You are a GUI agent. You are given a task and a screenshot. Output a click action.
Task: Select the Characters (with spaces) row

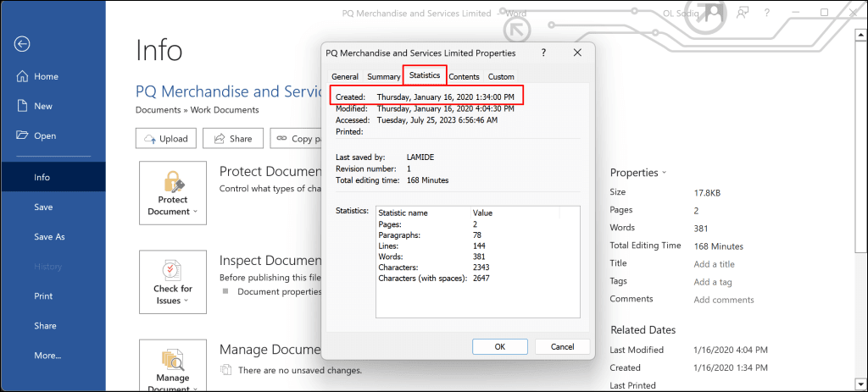pos(478,278)
